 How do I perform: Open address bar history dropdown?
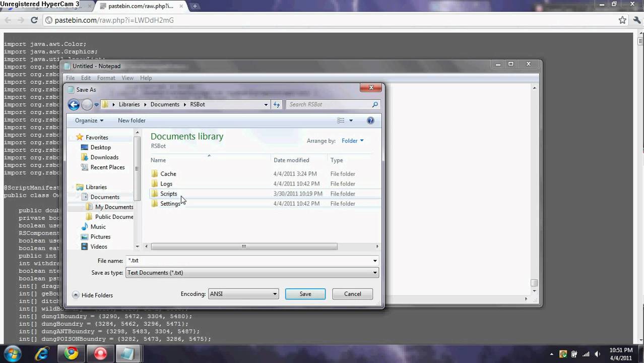pyautogui.click(x=266, y=104)
